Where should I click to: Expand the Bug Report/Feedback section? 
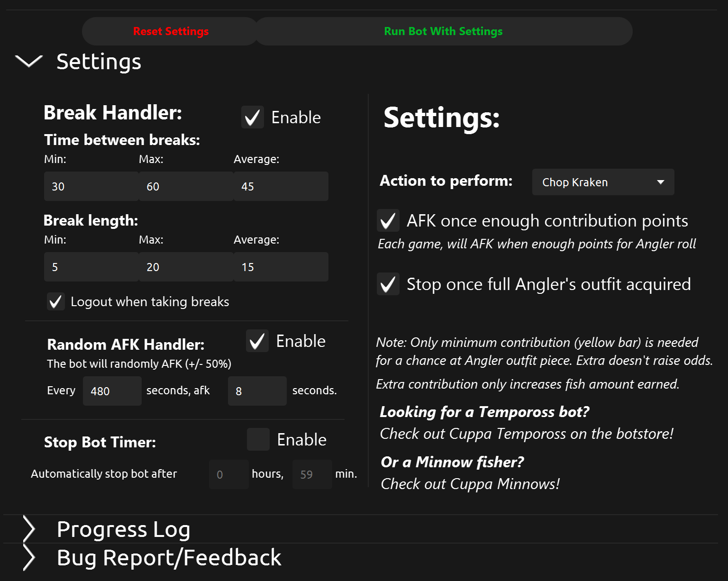[x=29, y=558]
